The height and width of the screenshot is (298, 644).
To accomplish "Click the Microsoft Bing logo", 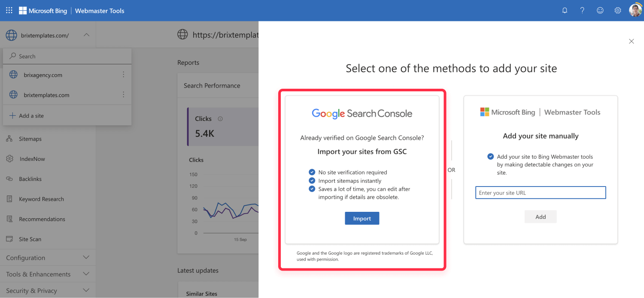I will [43, 11].
